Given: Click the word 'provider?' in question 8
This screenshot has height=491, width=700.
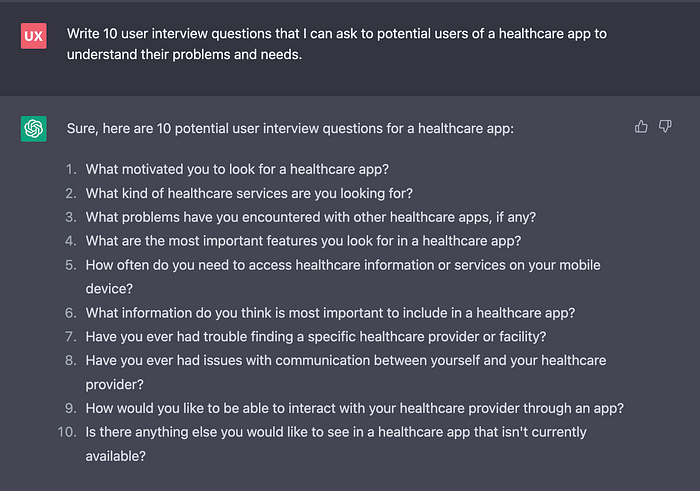Looking at the screenshot, I should pos(114,385).
